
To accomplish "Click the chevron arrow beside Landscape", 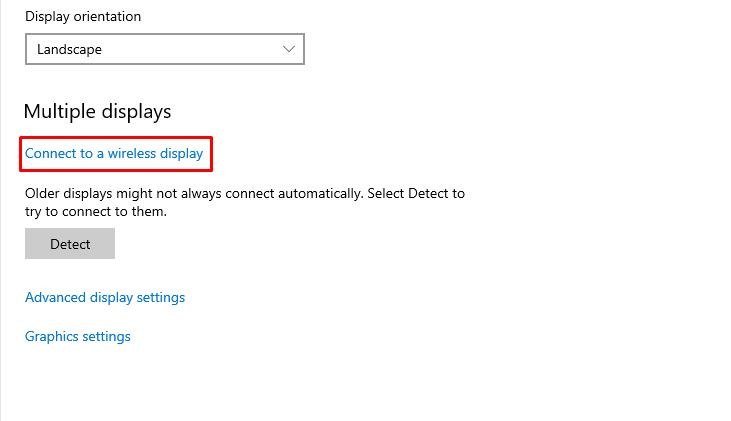I will coord(290,49).
